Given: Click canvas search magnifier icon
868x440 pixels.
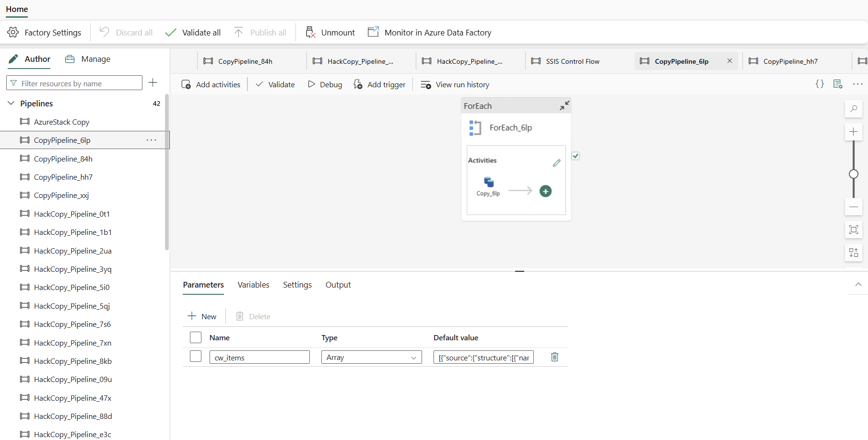Looking at the screenshot, I should tap(854, 109).
